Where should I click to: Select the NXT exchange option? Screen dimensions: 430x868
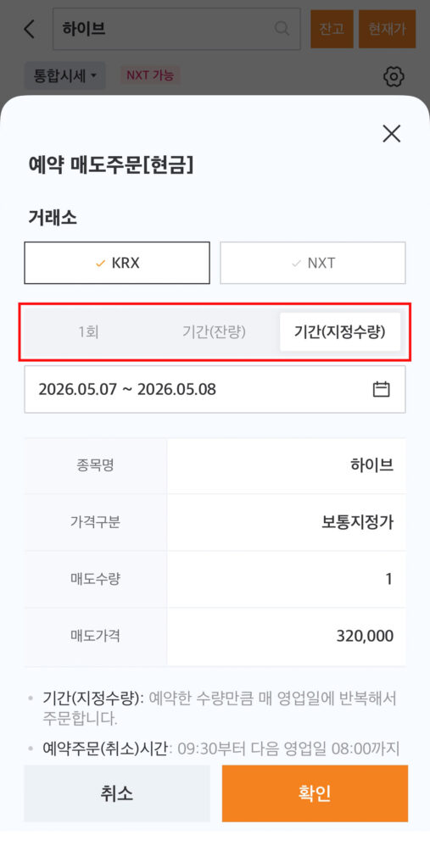312,263
